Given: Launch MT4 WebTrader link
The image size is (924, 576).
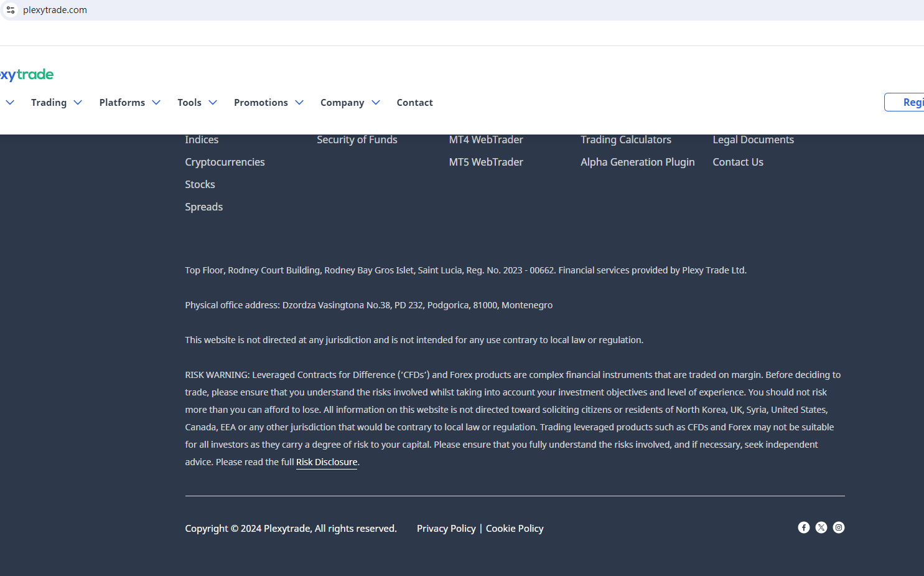Looking at the screenshot, I should (x=486, y=139).
